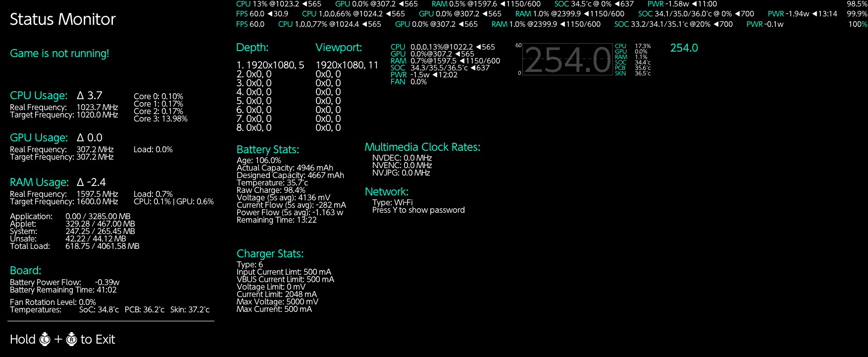
Task: Click 'Total Load: 618.75 / 4061.58 MB' row
Action: pos(75,246)
